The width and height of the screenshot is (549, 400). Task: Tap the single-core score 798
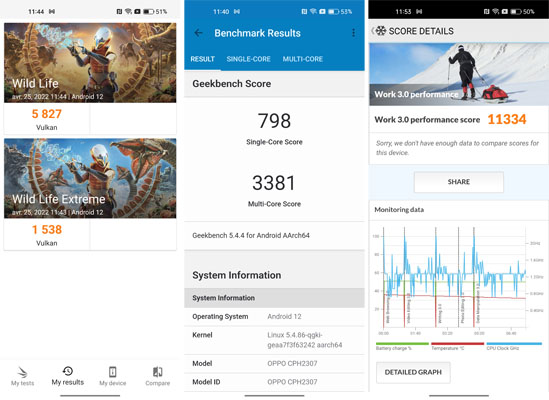click(274, 121)
